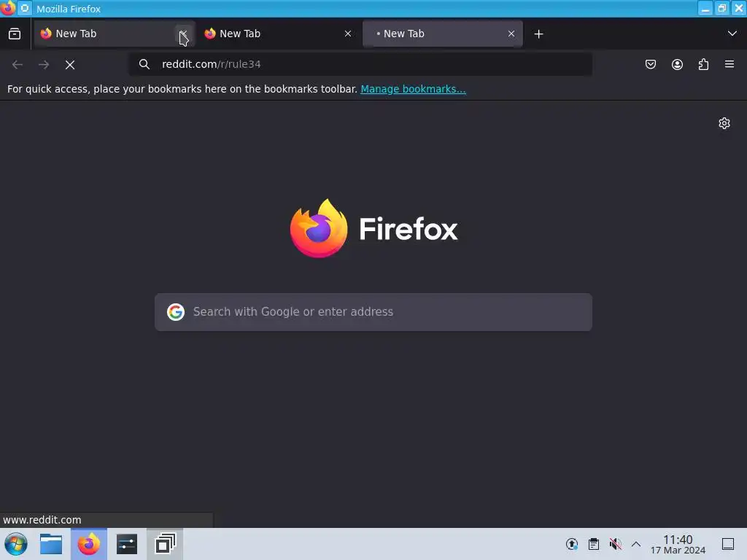Switch to the second New Tab
Image resolution: width=747 pixels, height=560 pixels.
click(278, 34)
